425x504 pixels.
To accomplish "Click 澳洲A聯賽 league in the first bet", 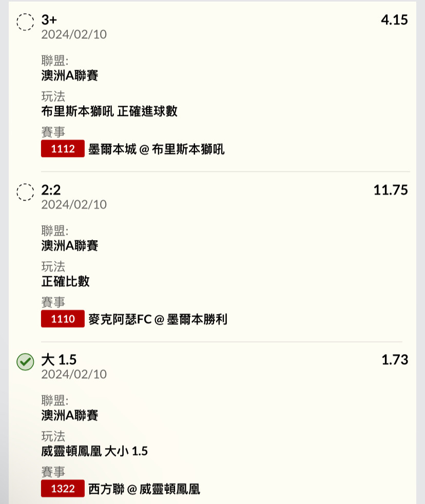I will tap(70, 75).
